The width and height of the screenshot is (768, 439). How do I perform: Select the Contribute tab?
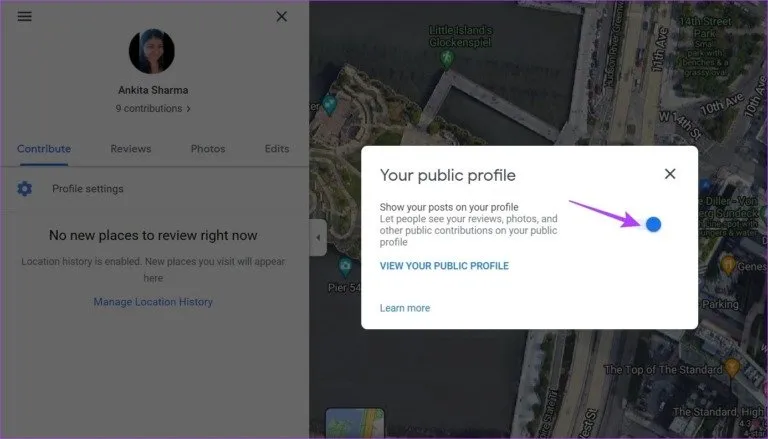pos(44,149)
